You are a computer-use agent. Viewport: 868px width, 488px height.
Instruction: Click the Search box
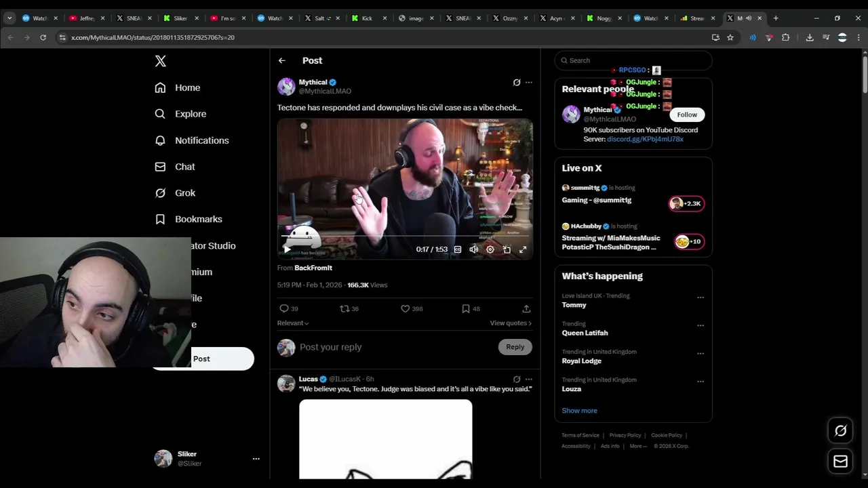[x=633, y=60]
